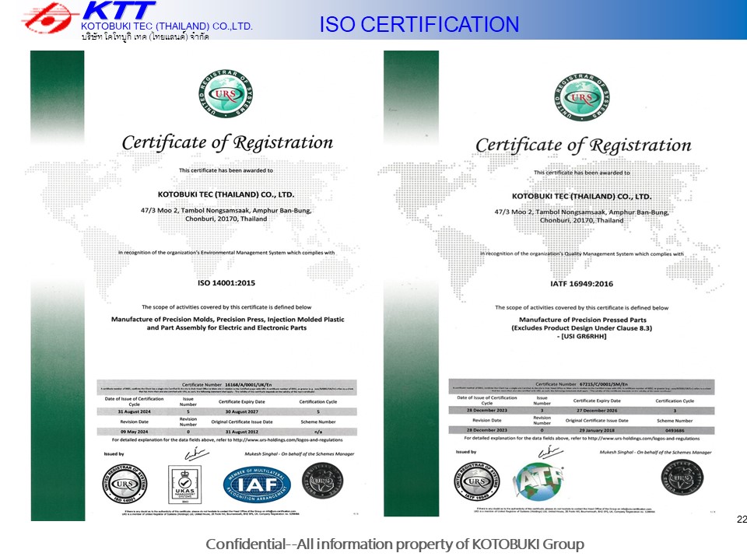Select the "Environmental Management System" recognition sentence
747x560 pixels.
coord(226,253)
